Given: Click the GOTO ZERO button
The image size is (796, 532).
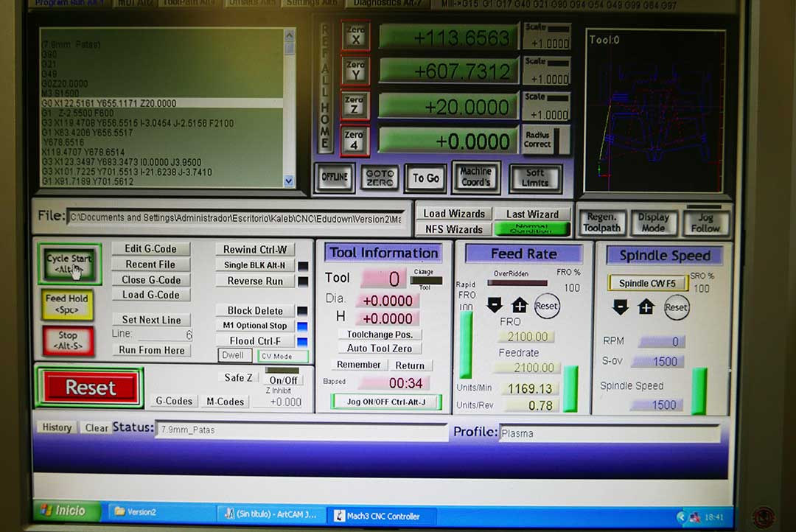Looking at the screenshot, I should pyautogui.click(x=380, y=178).
